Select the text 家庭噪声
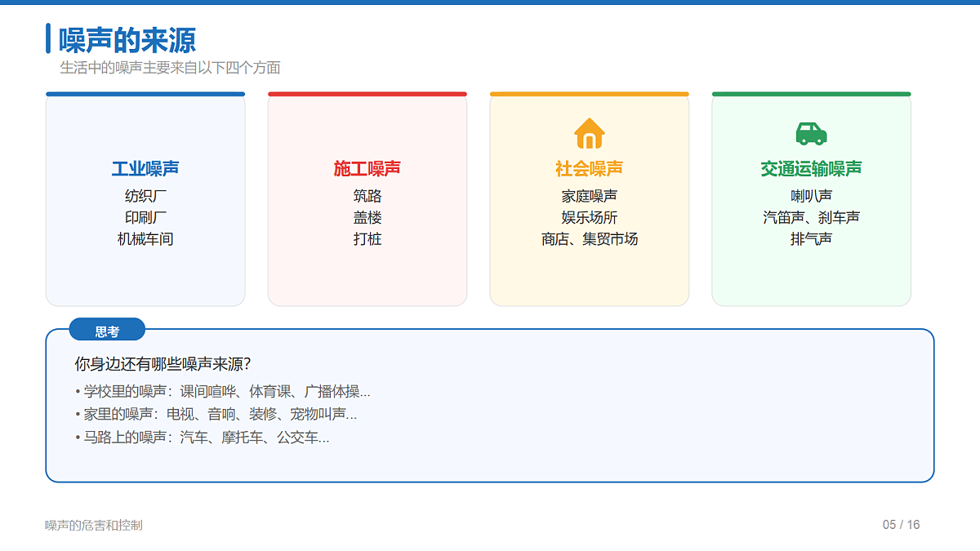The image size is (980, 551). pos(590,196)
